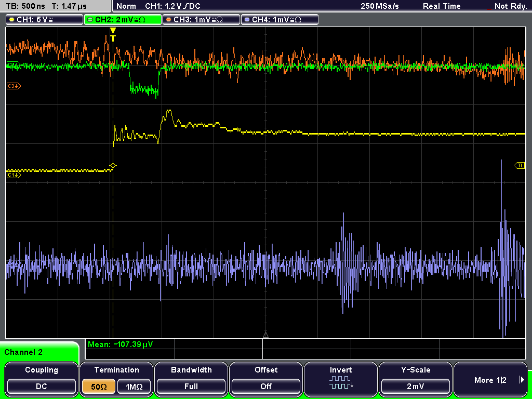Click the time reference triangle at bottom
Image resolution: width=532 pixels, height=399 pixels.
pos(265,335)
